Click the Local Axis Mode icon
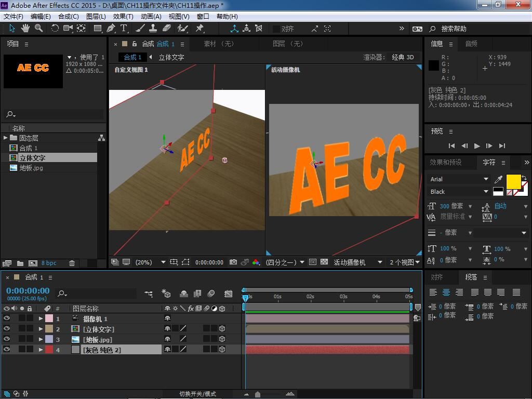This screenshot has width=532, height=399. 234,29
